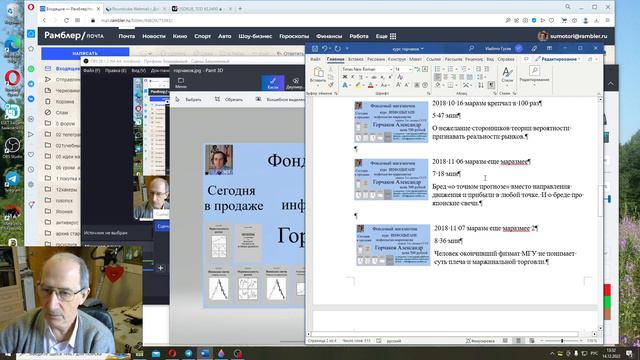This screenshot has height=360, width=640.
Task: Apply the red font color swatch
Action: [371, 84]
